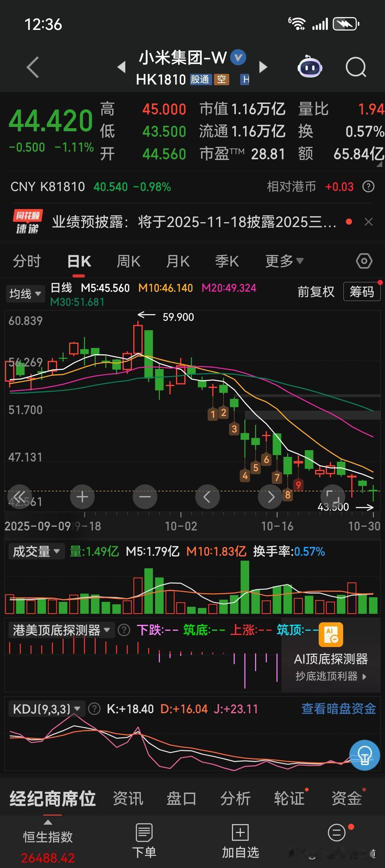Open the 分析 tab
Screen dimensions: 385x868
click(236, 798)
